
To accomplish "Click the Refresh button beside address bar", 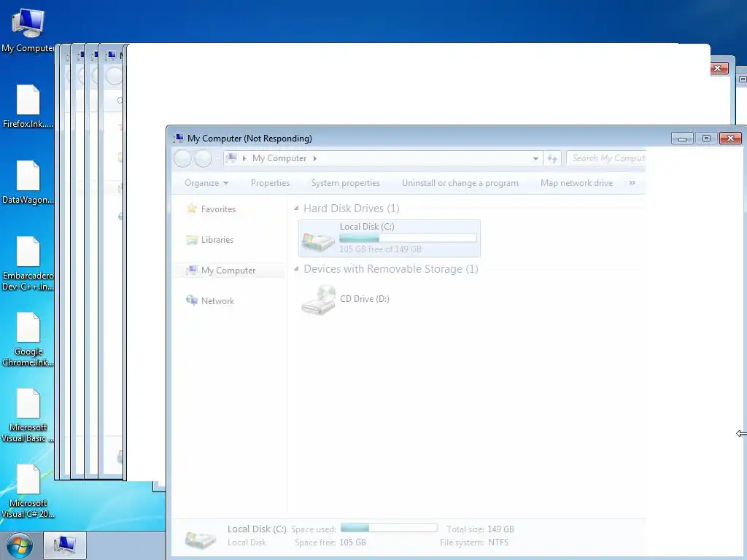I will pyautogui.click(x=552, y=158).
